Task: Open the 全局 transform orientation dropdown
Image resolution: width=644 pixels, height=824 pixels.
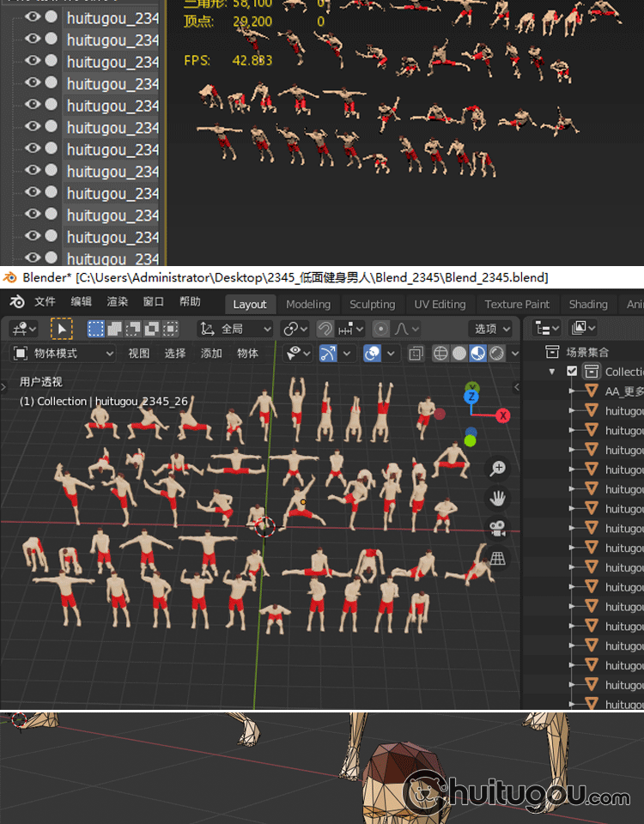Action: [235, 329]
